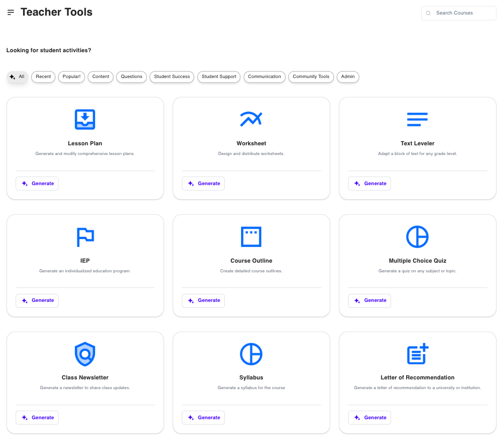Select the Admin filter chip
Viewport: 504px width, 444px height.
pos(348,77)
